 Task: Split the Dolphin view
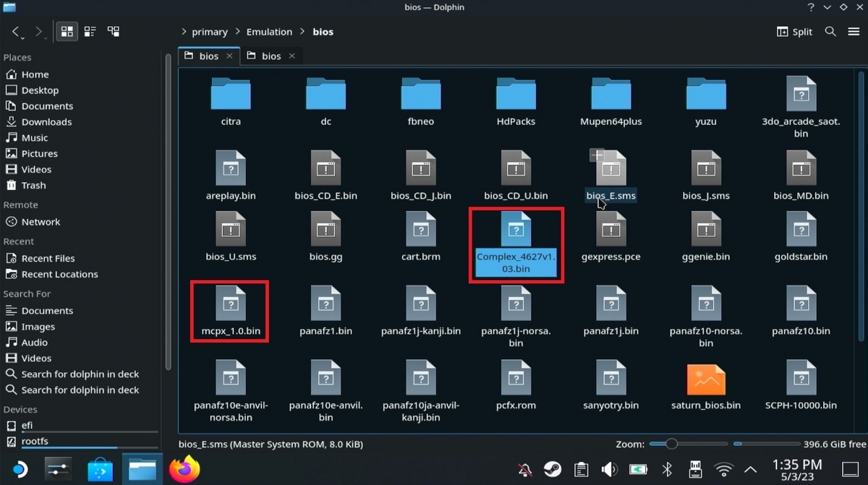(x=794, y=32)
